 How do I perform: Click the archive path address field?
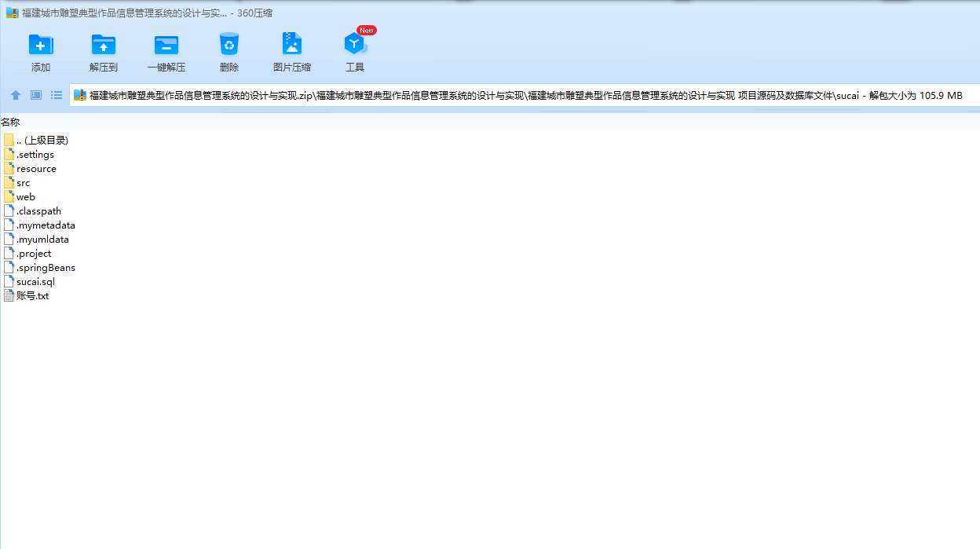pyautogui.click(x=525, y=95)
